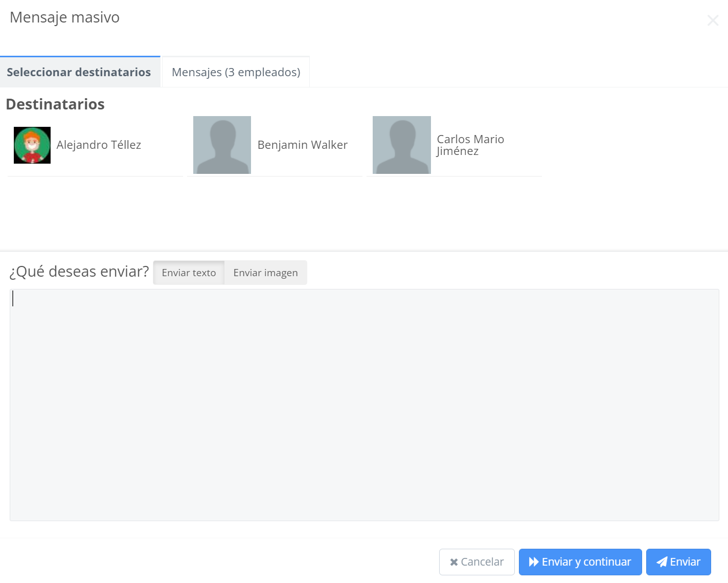The height and width of the screenshot is (583, 728).
Task: Click Alejandro Téllez's cartoon avatar
Action: coord(32,145)
